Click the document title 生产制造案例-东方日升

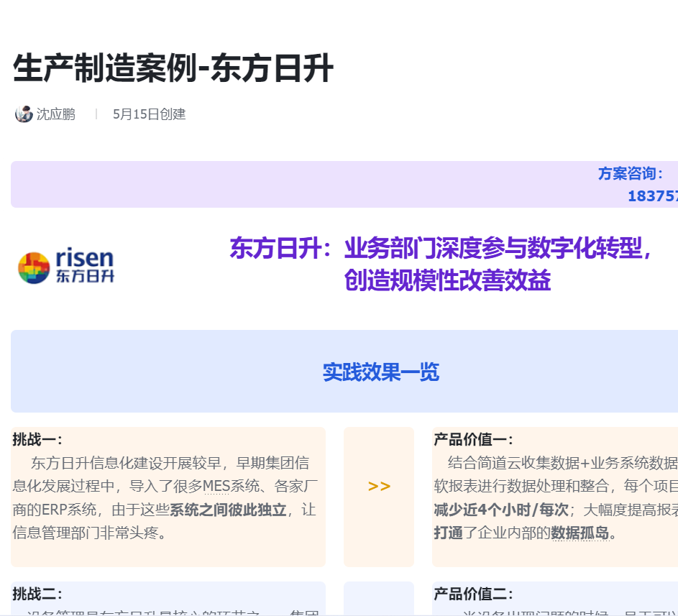point(173,68)
